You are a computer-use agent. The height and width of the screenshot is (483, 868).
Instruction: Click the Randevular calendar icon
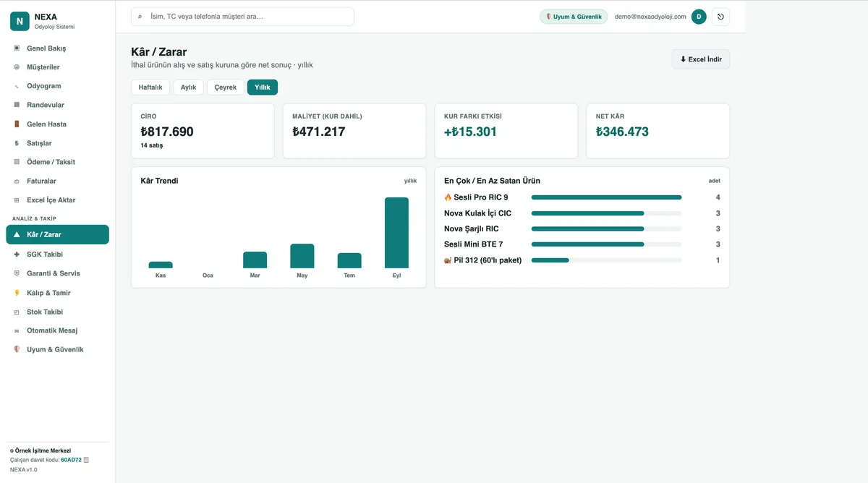[x=17, y=105]
